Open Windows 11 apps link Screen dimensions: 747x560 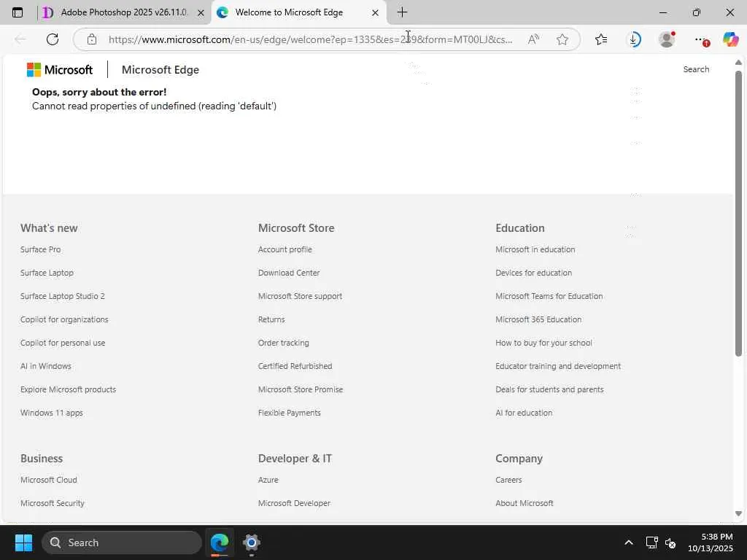tap(52, 413)
